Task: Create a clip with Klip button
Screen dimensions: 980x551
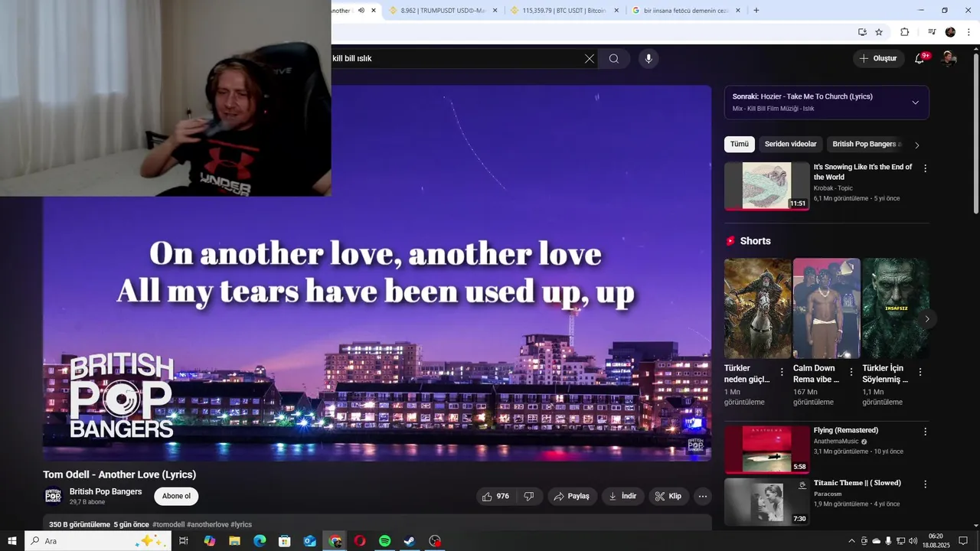Action: (668, 496)
